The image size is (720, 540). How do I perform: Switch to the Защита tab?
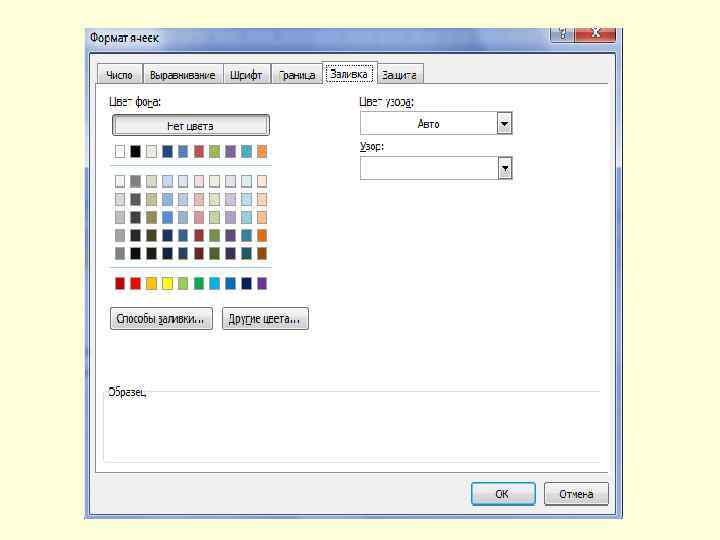click(x=399, y=74)
